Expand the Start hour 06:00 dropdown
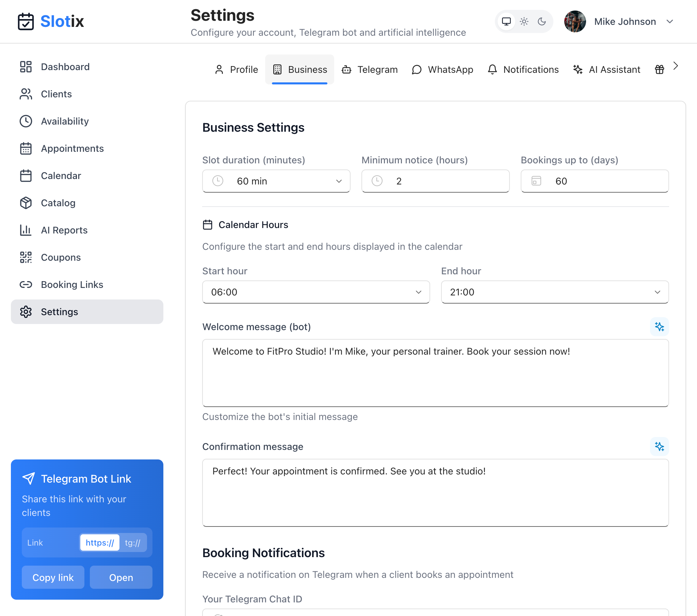The width and height of the screenshot is (697, 616). click(x=316, y=292)
